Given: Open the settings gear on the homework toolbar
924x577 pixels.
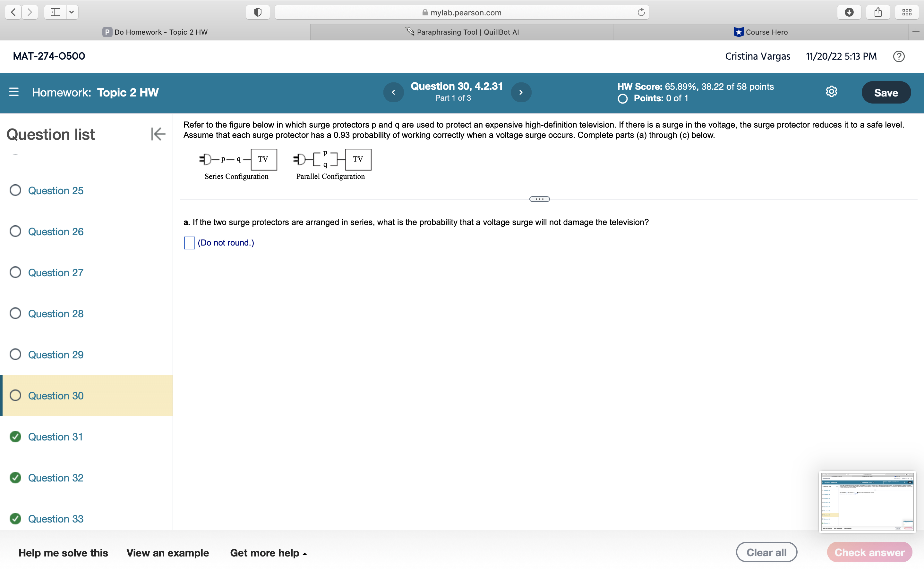Looking at the screenshot, I should coord(831,91).
